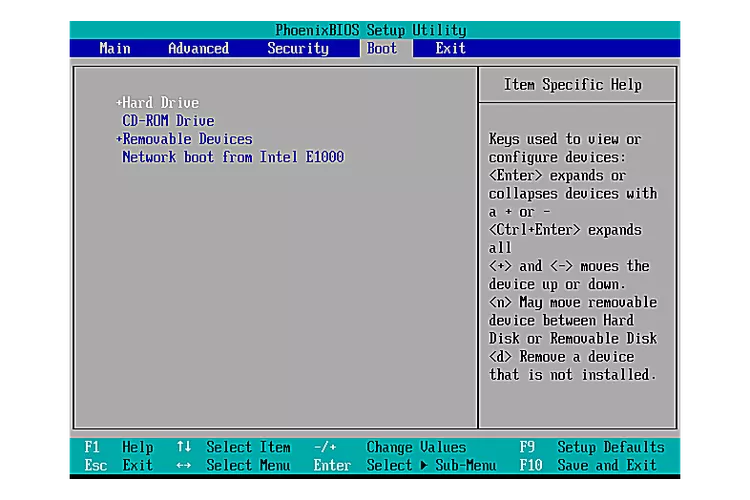750x500 pixels.
Task: Select the Boot tab
Action: coord(382,48)
